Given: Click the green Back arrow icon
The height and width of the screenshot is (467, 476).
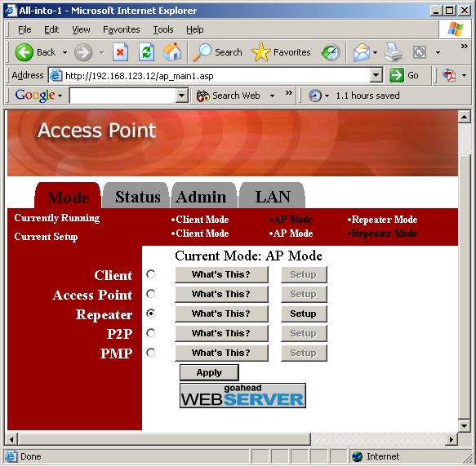Looking at the screenshot, I should pos(24,52).
